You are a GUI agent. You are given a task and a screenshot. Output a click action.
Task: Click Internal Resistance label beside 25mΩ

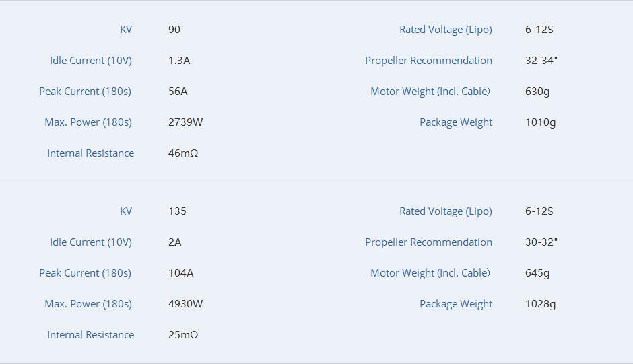click(x=90, y=335)
